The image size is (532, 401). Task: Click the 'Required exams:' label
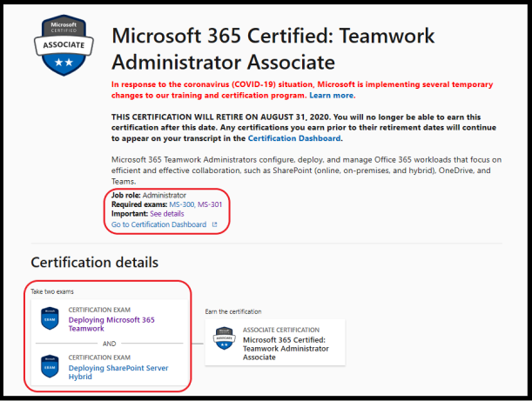coord(139,204)
